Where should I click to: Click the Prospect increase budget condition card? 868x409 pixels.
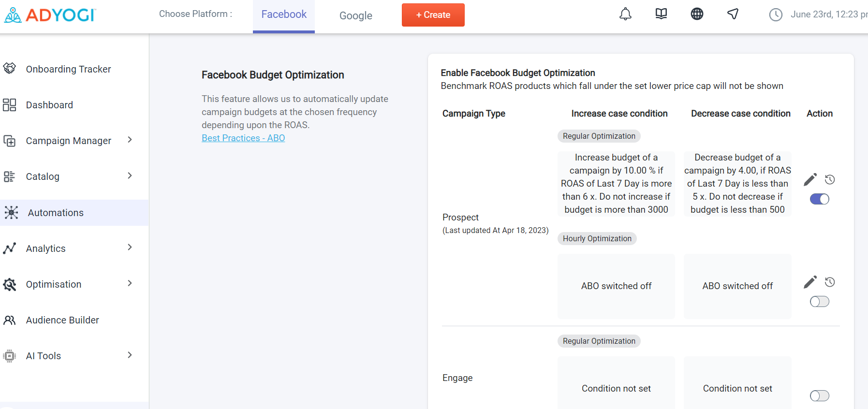coord(616,184)
